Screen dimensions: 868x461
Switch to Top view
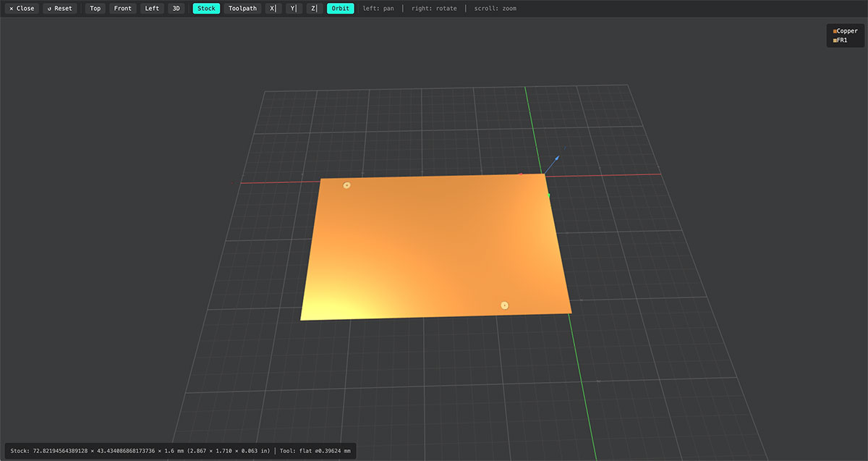pos(95,9)
